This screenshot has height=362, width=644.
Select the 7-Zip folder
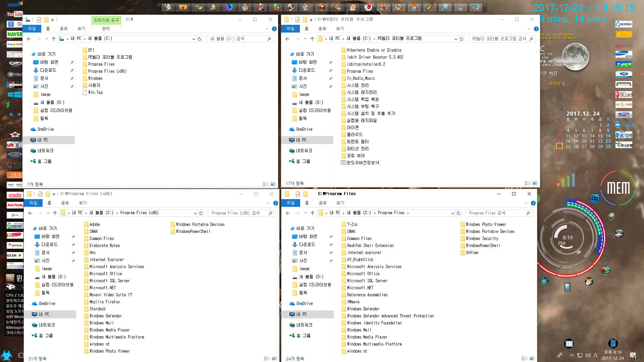click(x=352, y=225)
